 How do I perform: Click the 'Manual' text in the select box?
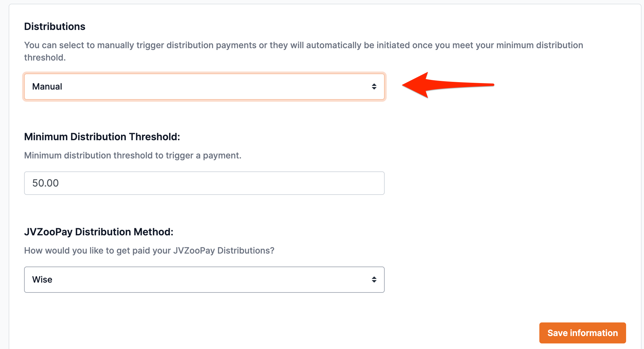47,87
